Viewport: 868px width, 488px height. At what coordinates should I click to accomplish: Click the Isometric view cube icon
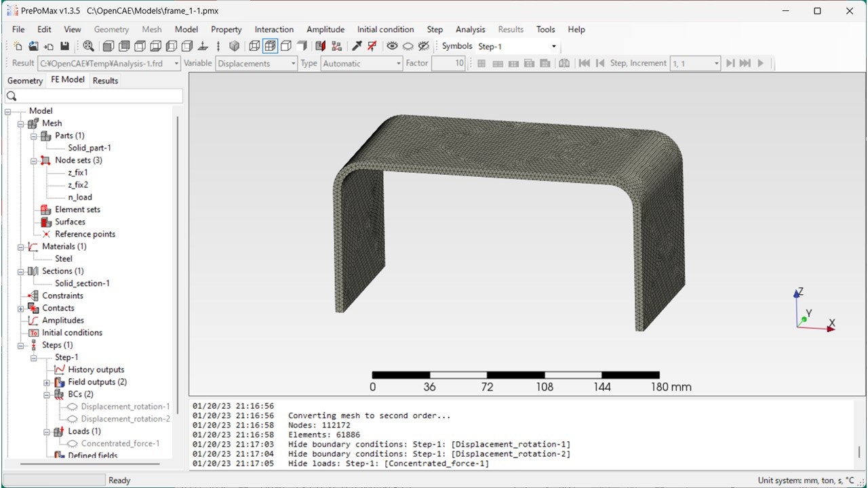(x=234, y=46)
